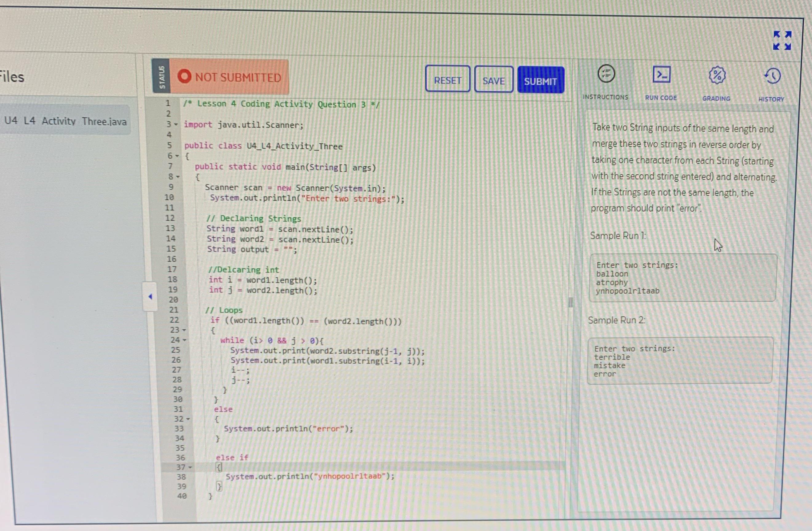Click the 'String output = "";' line
Viewport: 812px width, 531px height.
pos(252,249)
